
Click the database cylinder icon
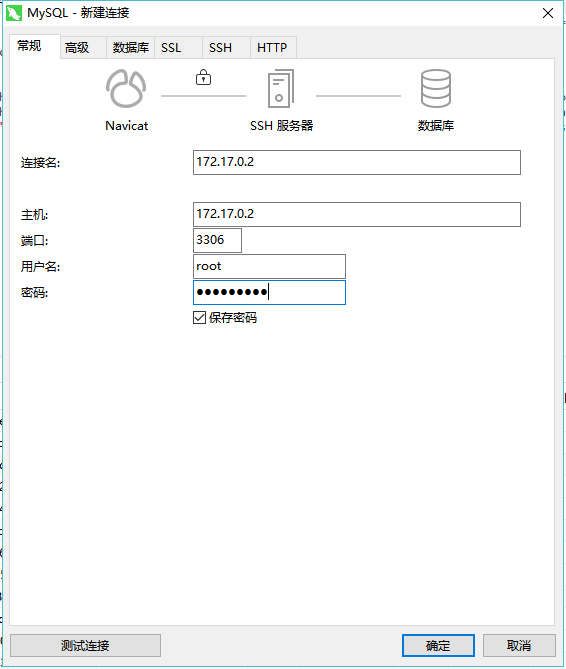click(x=435, y=88)
